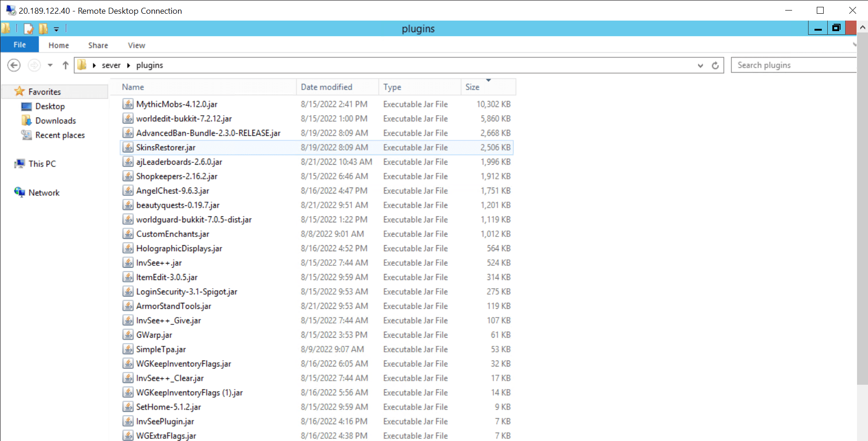Switch to the View ribbon tab
Image resolution: width=868 pixels, height=441 pixels.
[136, 45]
